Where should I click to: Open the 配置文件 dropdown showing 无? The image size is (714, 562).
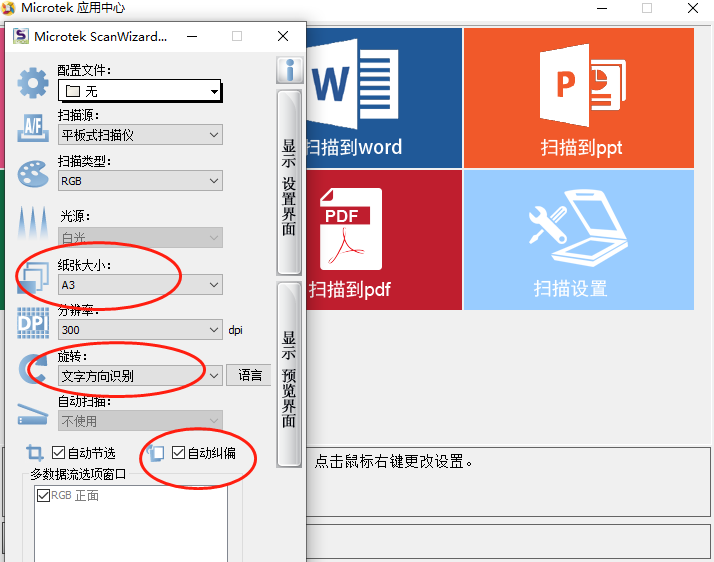click(x=140, y=91)
